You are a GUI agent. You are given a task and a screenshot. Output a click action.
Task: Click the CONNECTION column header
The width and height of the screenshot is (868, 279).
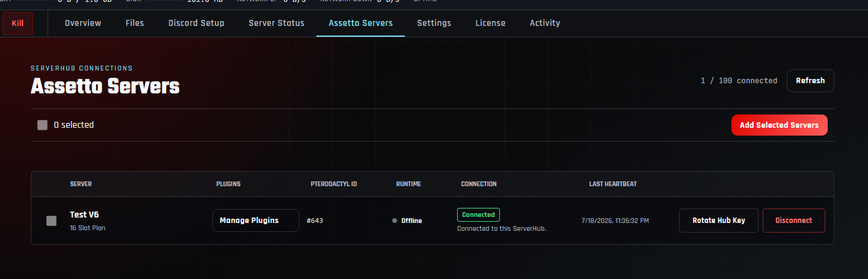pos(479,184)
